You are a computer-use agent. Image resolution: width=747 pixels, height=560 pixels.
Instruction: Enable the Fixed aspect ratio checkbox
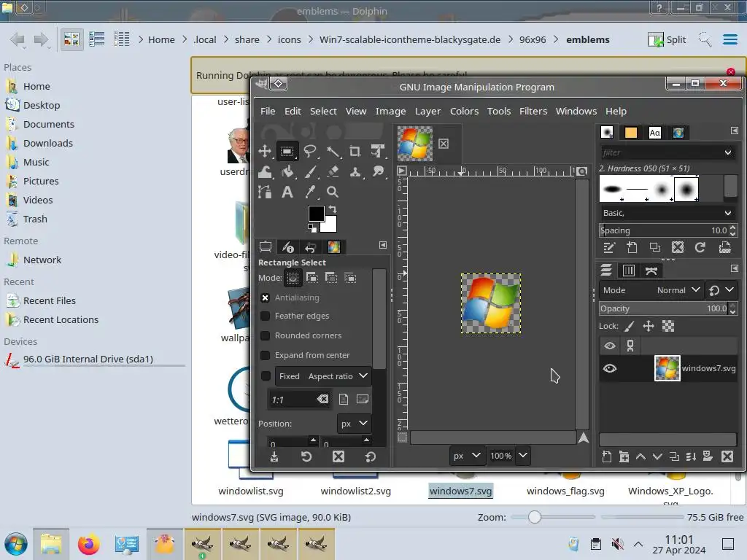pos(266,376)
